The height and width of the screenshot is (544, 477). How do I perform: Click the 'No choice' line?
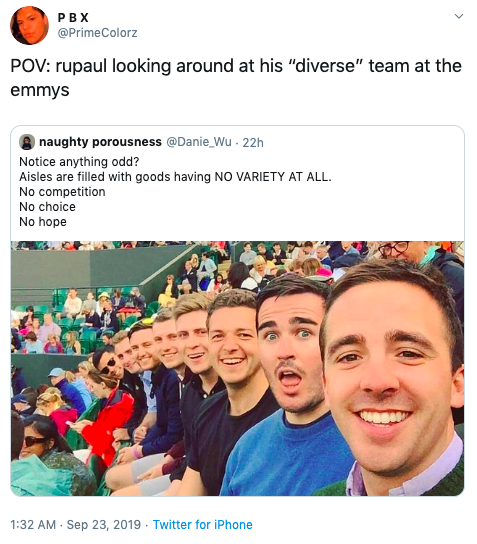pyautogui.click(x=47, y=207)
